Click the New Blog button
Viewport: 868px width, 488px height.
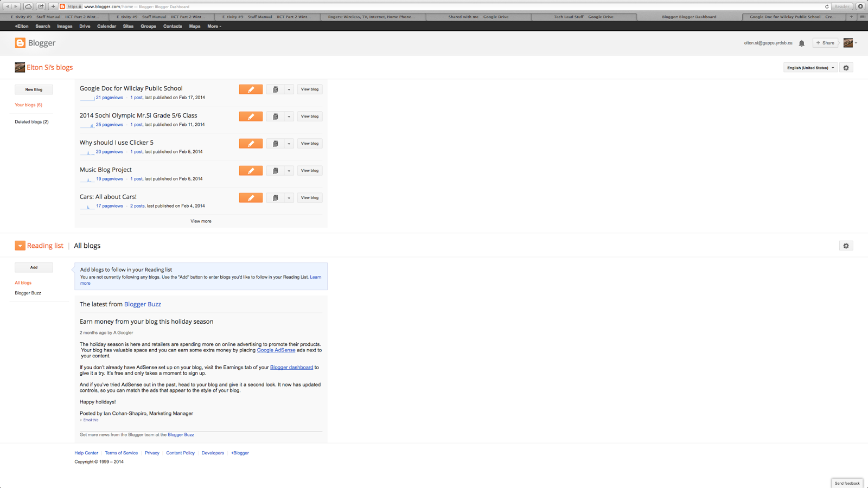pyautogui.click(x=34, y=89)
